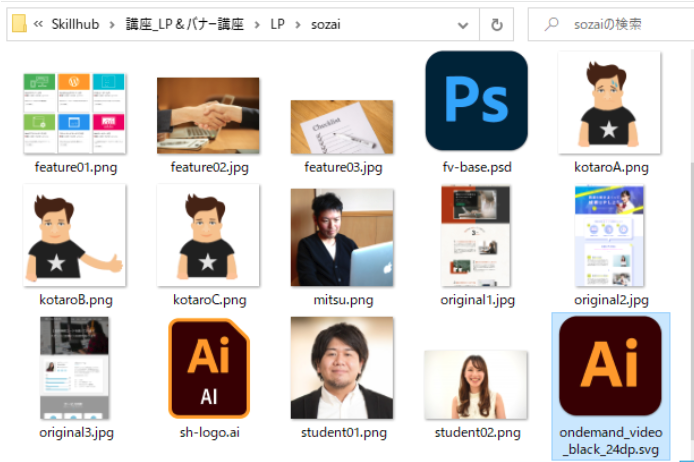Expand the chevron after Skillhub breadcrumb

pos(112,25)
